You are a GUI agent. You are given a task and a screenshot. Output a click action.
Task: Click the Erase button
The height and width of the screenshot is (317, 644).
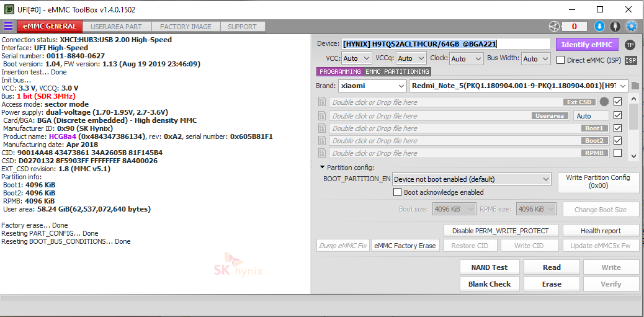552,284
